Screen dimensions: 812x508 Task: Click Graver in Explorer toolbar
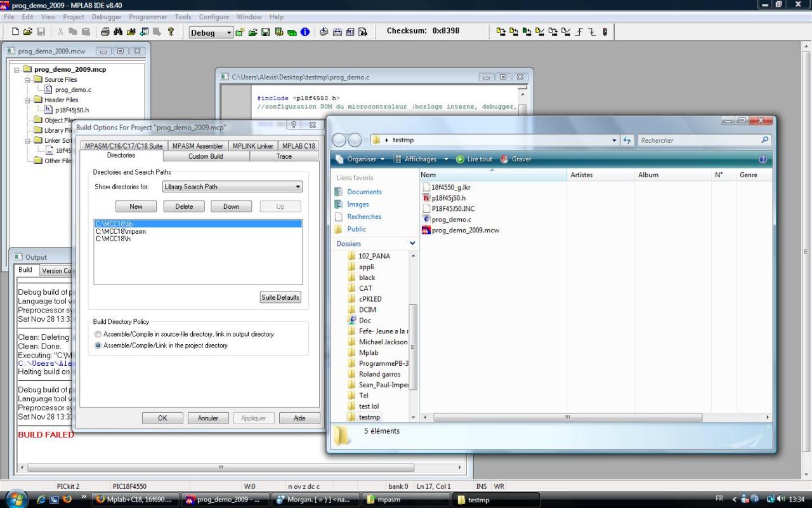(516, 159)
